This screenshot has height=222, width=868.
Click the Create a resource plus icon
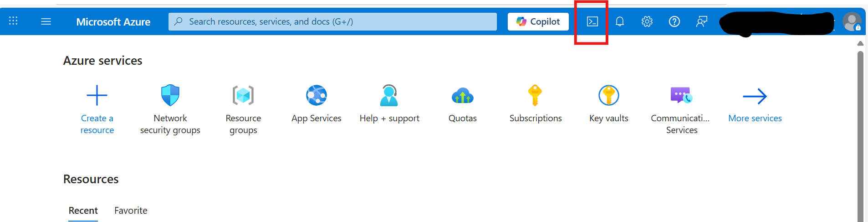[97, 95]
